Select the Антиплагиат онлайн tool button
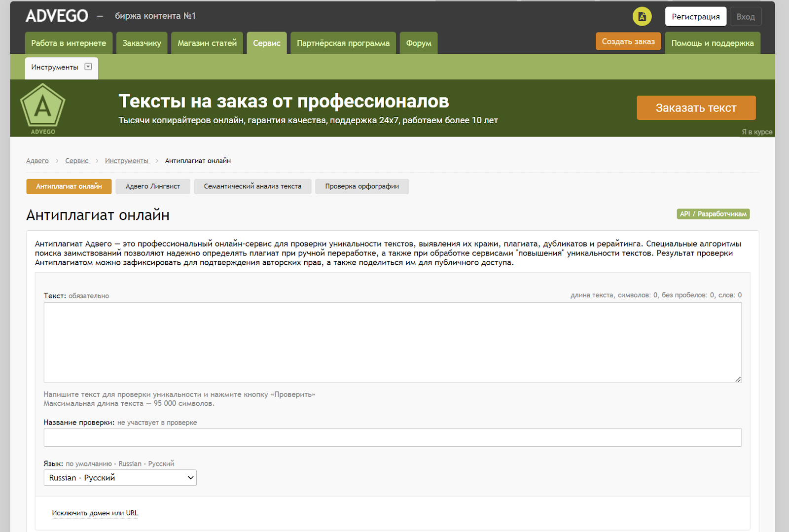The height and width of the screenshot is (532, 789). (69, 186)
